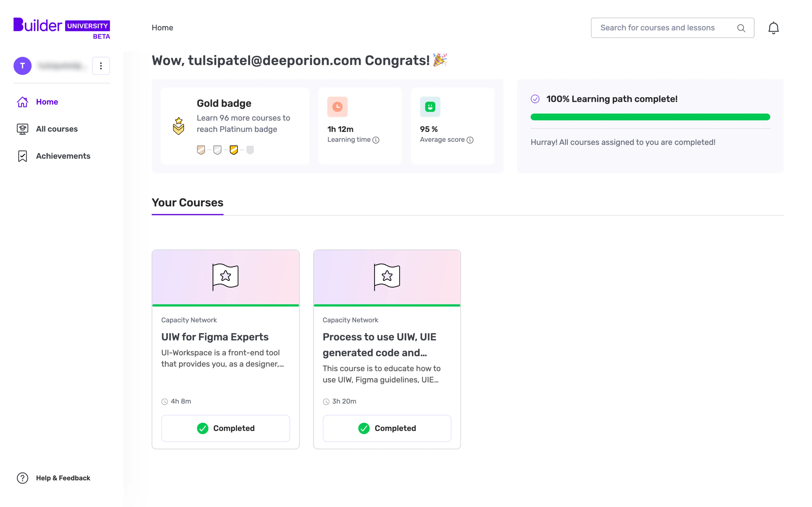Open the three-dot profile options menu
This screenshot has width=812, height=507.
point(101,66)
